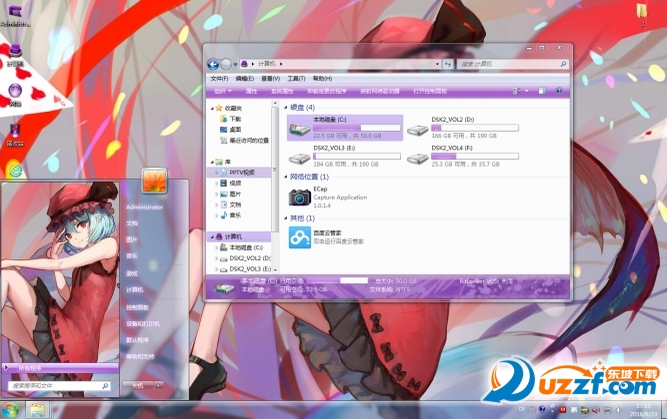
Task: Click 卸载或更改程序 in the toolbar
Action: tap(327, 91)
